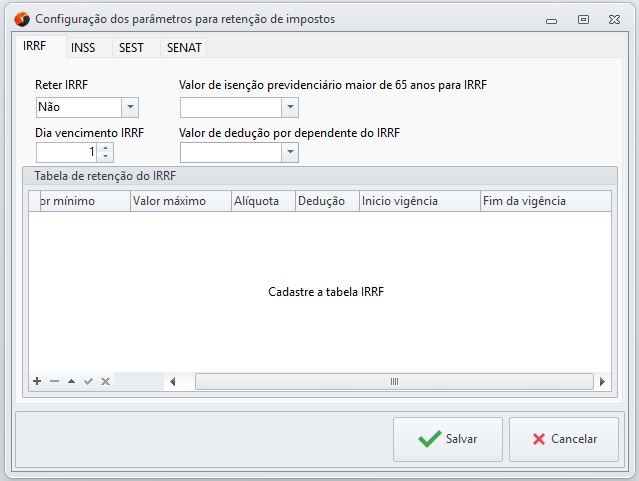This screenshot has width=639, height=481.
Task: Click the Cancelar button
Action: (562, 439)
